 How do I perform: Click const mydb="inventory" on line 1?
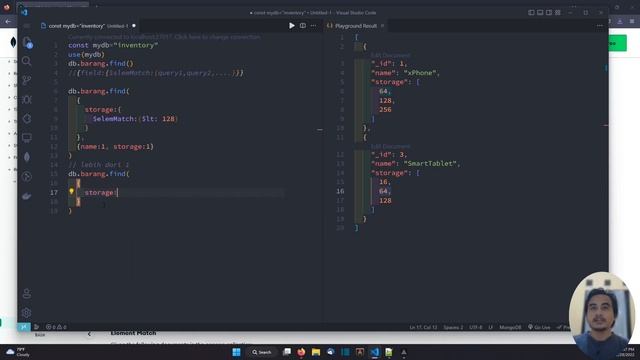[113, 45]
